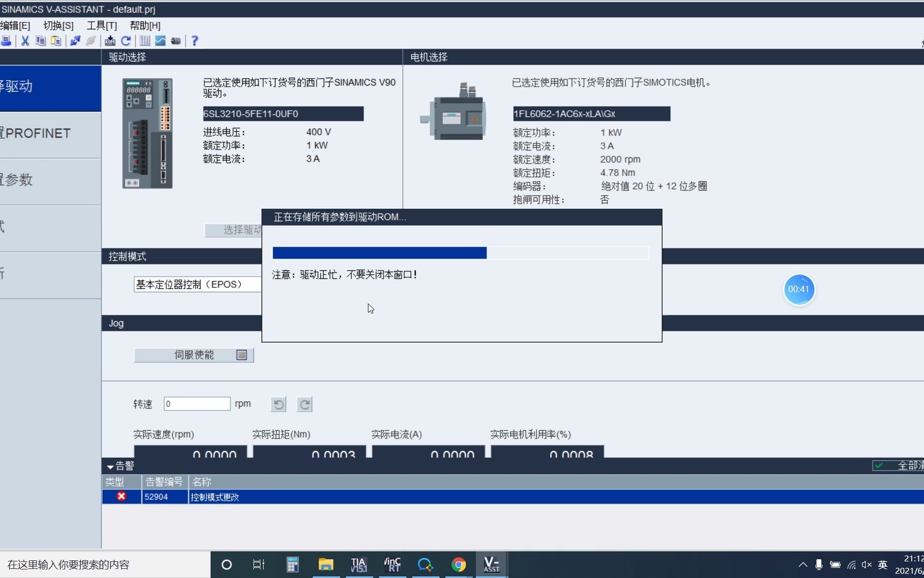Click the battery tray icon

point(835,565)
